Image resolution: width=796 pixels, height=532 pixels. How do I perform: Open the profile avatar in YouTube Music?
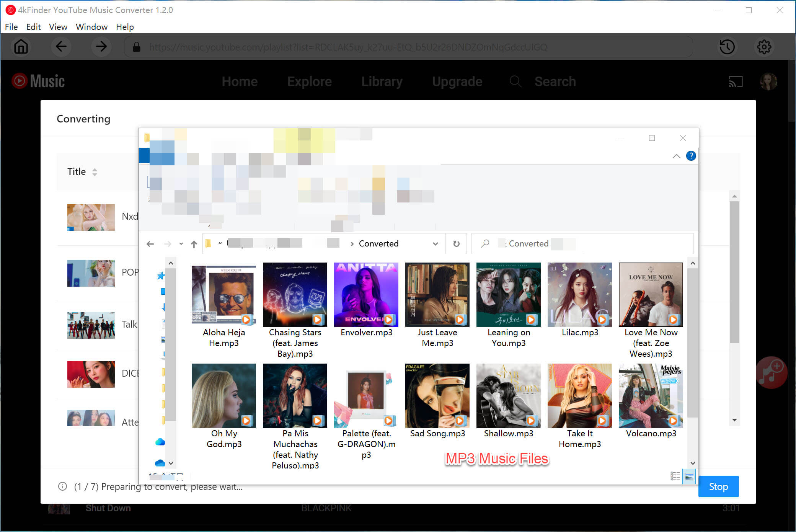[768, 81]
